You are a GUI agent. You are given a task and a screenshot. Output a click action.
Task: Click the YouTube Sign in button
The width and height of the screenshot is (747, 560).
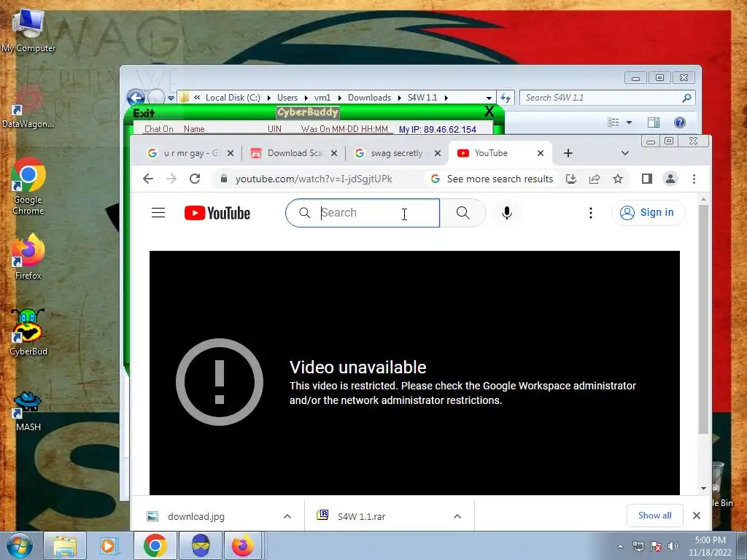(x=648, y=212)
